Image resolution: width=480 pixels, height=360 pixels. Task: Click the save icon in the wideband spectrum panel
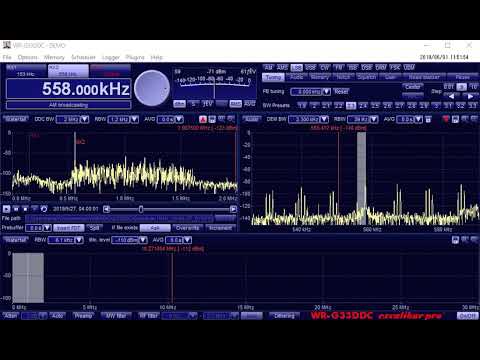[455, 240]
